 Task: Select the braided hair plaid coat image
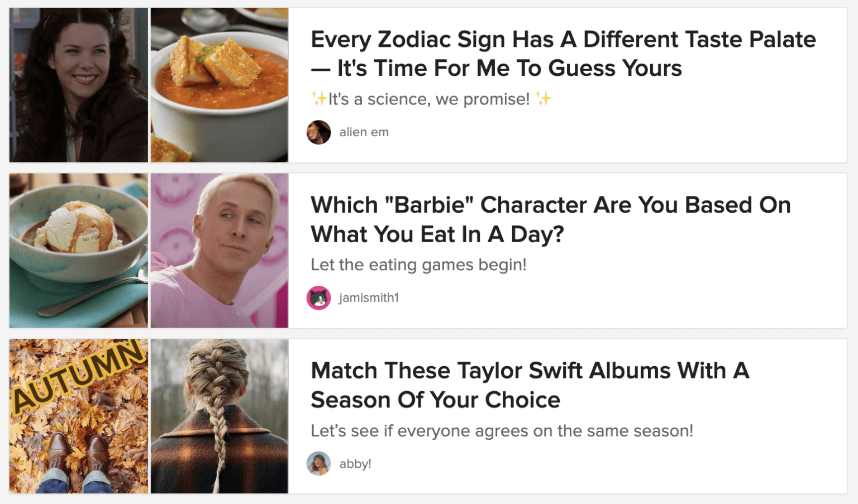(x=220, y=416)
